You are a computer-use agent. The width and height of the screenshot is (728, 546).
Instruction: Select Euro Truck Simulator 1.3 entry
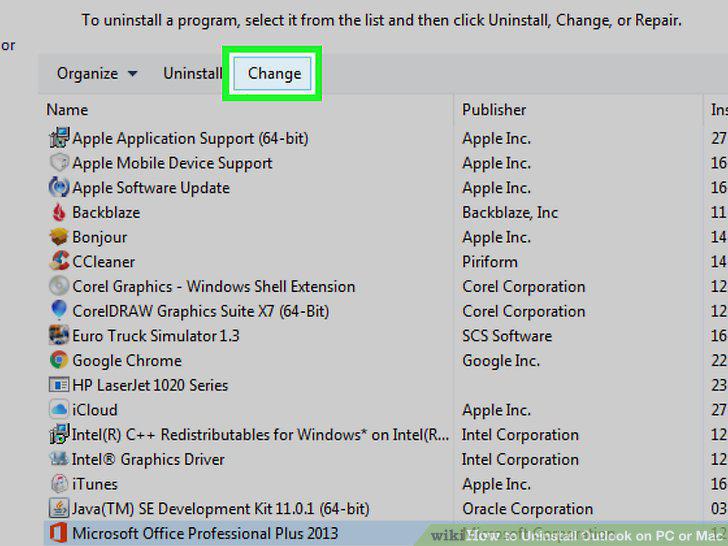click(156, 336)
